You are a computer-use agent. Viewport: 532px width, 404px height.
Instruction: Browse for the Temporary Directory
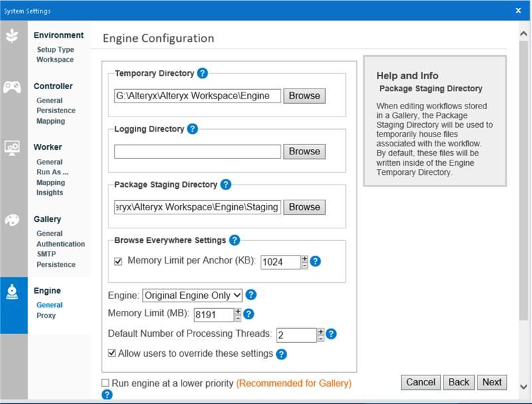click(x=305, y=96)
